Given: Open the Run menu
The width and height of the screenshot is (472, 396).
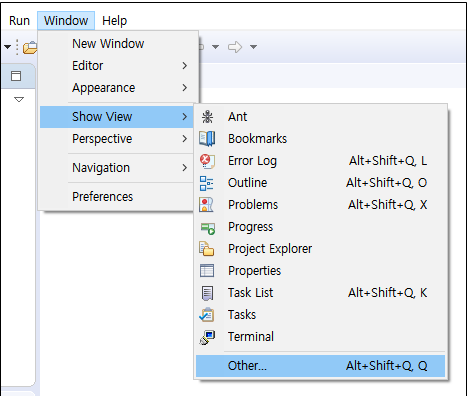Looking at the screenshot, I should click(x=19, y=21).
